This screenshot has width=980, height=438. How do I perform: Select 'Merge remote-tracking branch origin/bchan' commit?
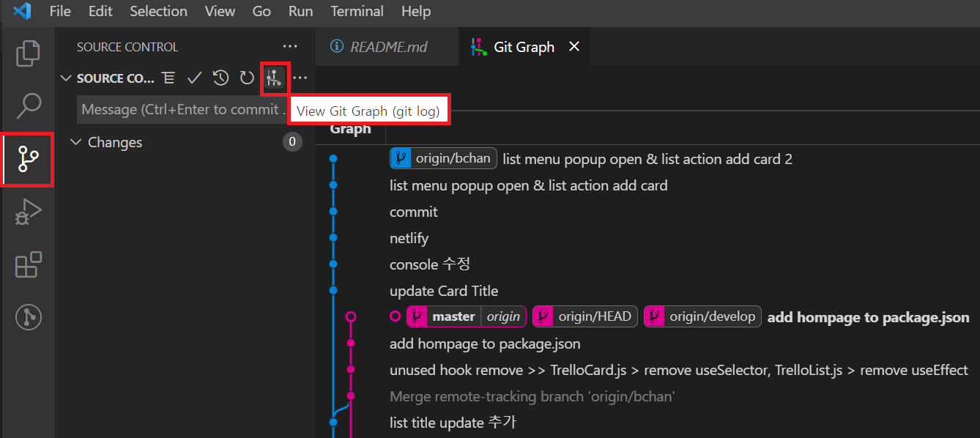[532, 396]
